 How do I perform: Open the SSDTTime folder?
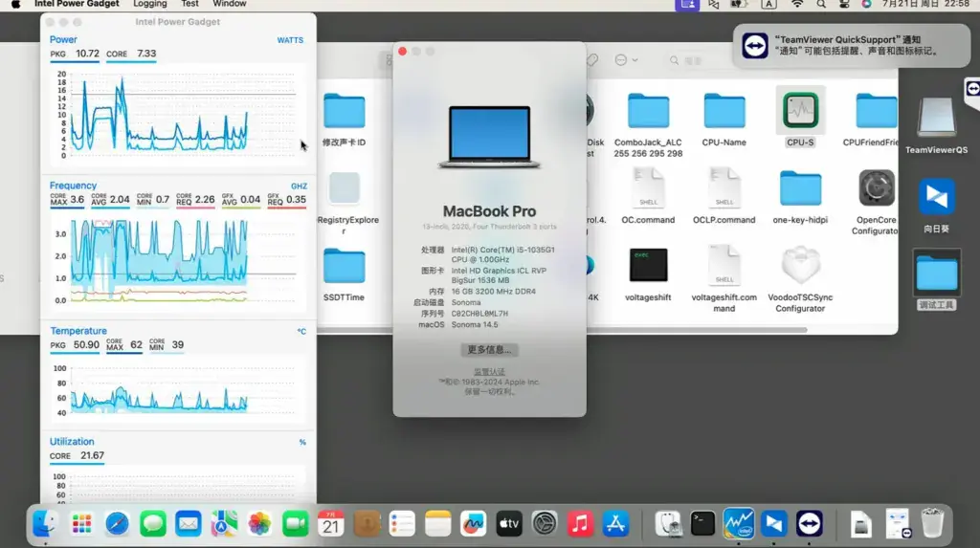click(x=344, y=266)
